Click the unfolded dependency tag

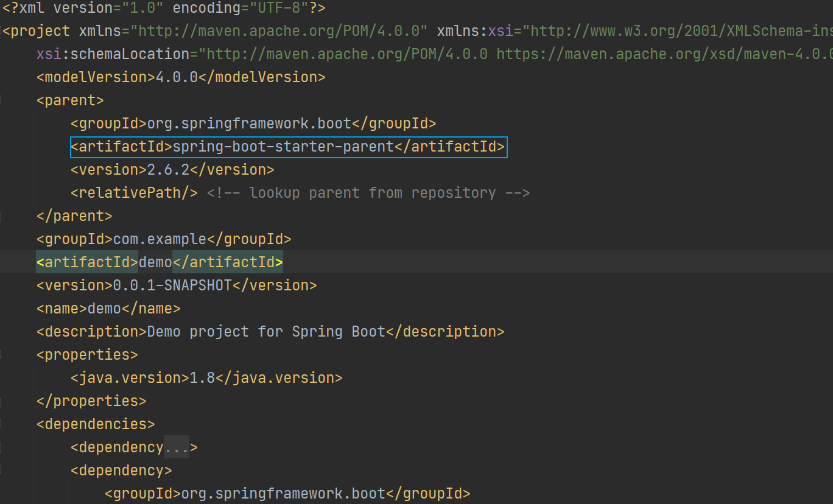pyautogui.click(x=122, y=471)
